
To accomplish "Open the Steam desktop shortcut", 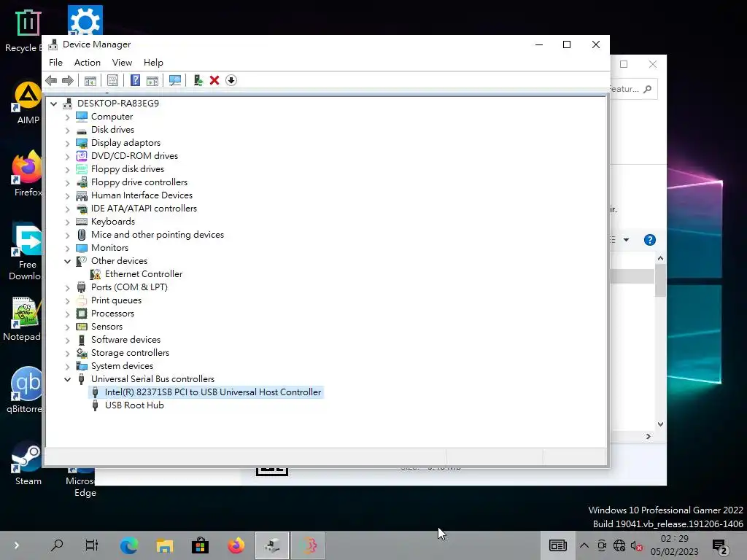I will click(x=28, y=463).
